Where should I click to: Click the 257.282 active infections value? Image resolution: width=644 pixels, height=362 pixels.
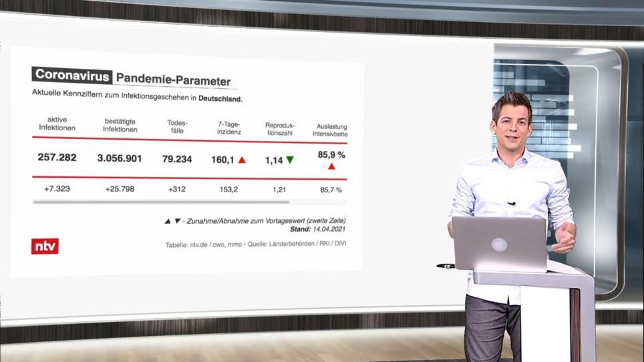[x=57, y=158]
